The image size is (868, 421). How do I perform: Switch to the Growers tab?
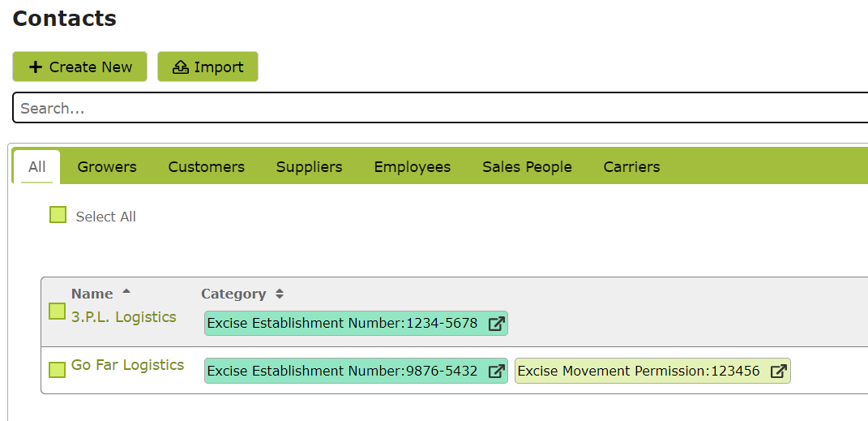click(x=107, y=167)
